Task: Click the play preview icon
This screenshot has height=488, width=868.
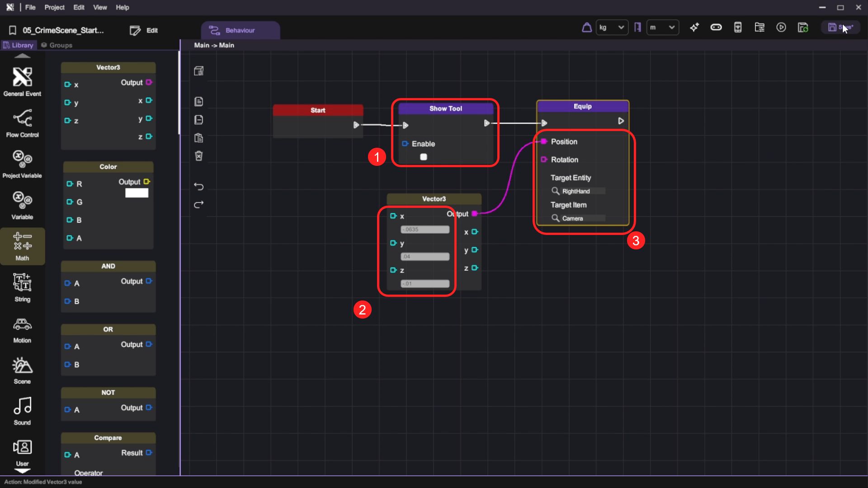Action: tap(781, 28)
